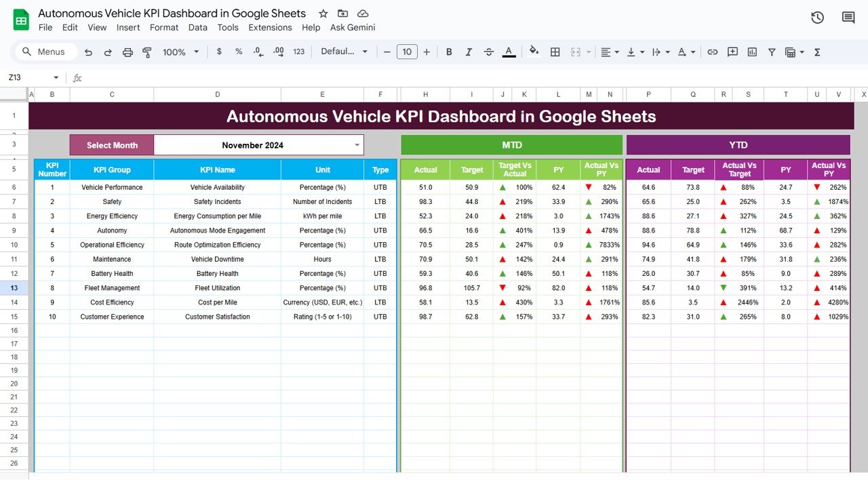Open the Extensions menu
868x480 pixels.
pyautogui.click(x=270, y=27)
